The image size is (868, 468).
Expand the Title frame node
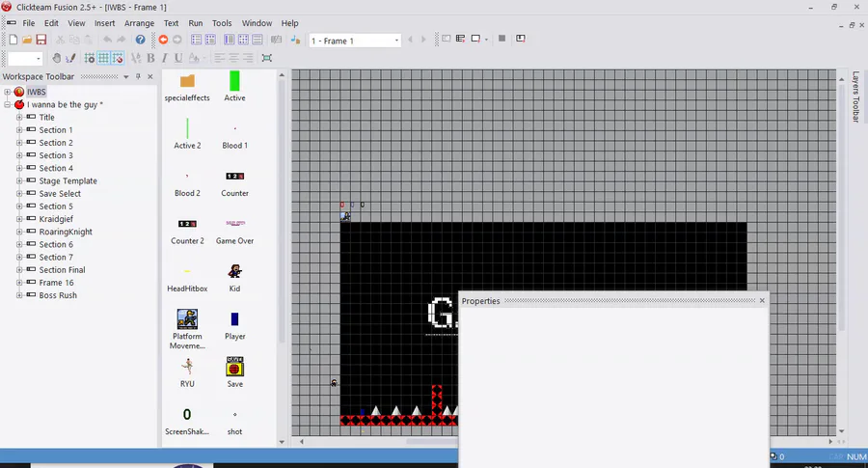click(19, 118)
